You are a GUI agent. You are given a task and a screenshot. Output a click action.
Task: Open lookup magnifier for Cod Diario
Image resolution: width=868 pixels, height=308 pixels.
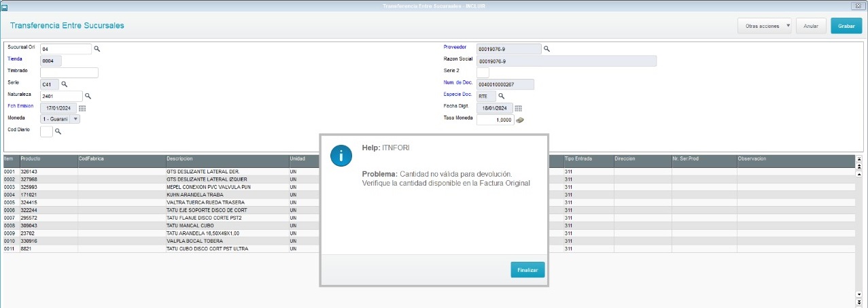tap(58, 131)
